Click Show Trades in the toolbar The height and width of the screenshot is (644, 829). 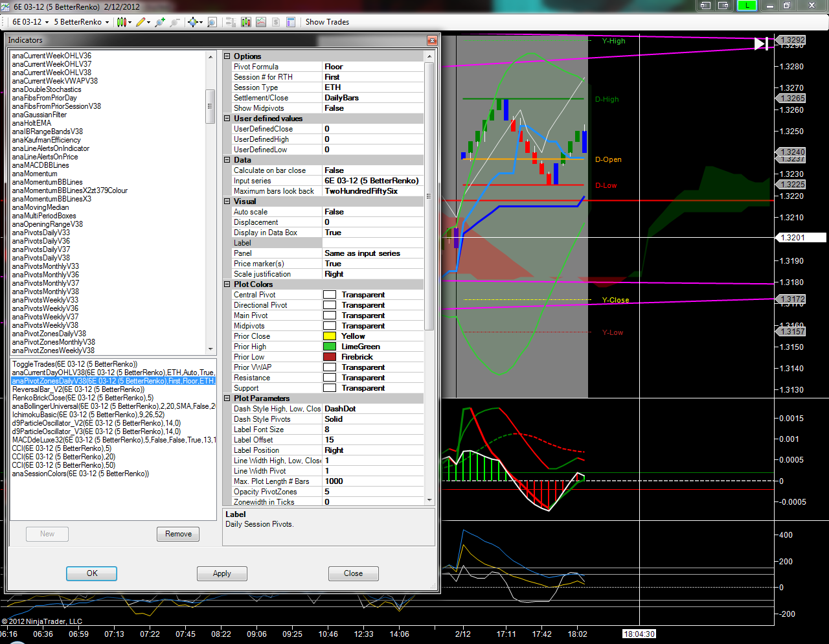pyautogui.click(x=327, y=22)
